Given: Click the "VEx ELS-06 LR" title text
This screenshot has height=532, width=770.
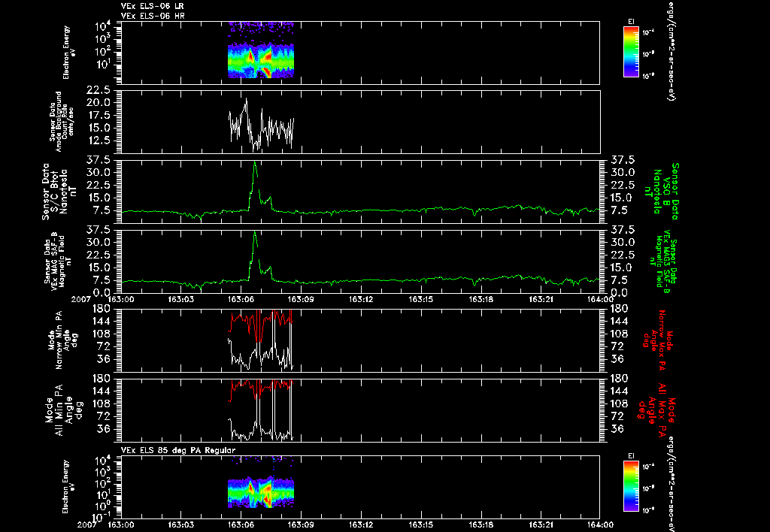Looking at the screenshot, I should [152, 6].
